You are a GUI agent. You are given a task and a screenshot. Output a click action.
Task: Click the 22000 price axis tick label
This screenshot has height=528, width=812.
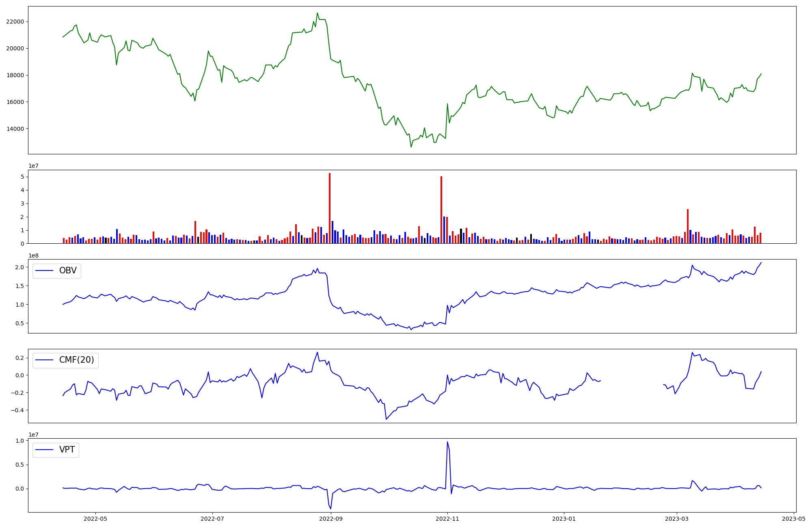[x=15, y=22]
